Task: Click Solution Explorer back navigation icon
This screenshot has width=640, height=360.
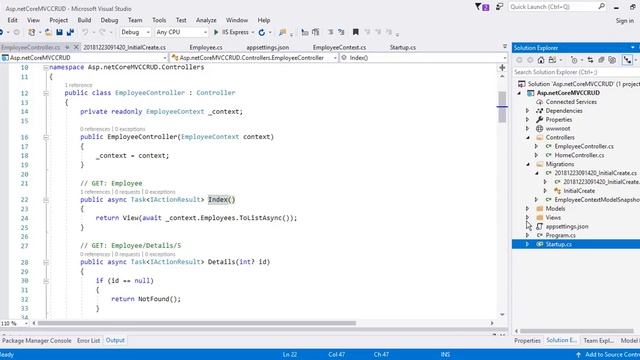Action: [x=519, y=60]
